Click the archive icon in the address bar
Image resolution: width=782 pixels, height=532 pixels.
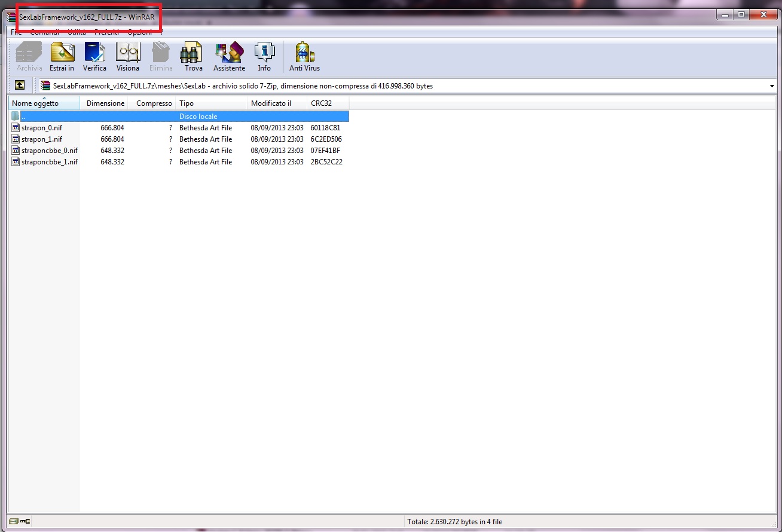pyautogui.click(x=45, y=86)
